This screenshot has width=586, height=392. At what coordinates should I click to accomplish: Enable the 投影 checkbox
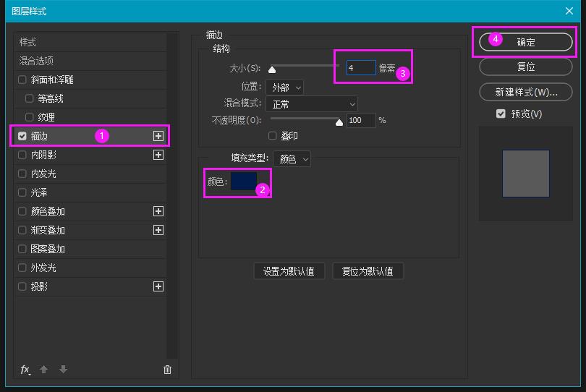22,286
